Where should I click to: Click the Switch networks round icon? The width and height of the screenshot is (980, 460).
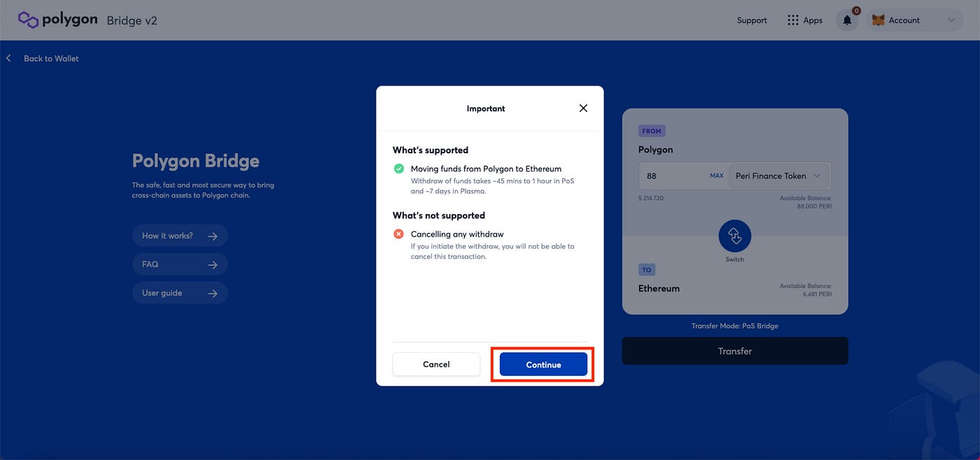click(x=735, y=236)
